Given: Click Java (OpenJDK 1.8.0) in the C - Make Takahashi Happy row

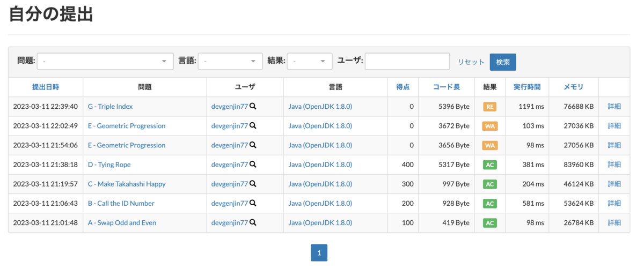Looking at the screenshot, I should click(320, 184).
